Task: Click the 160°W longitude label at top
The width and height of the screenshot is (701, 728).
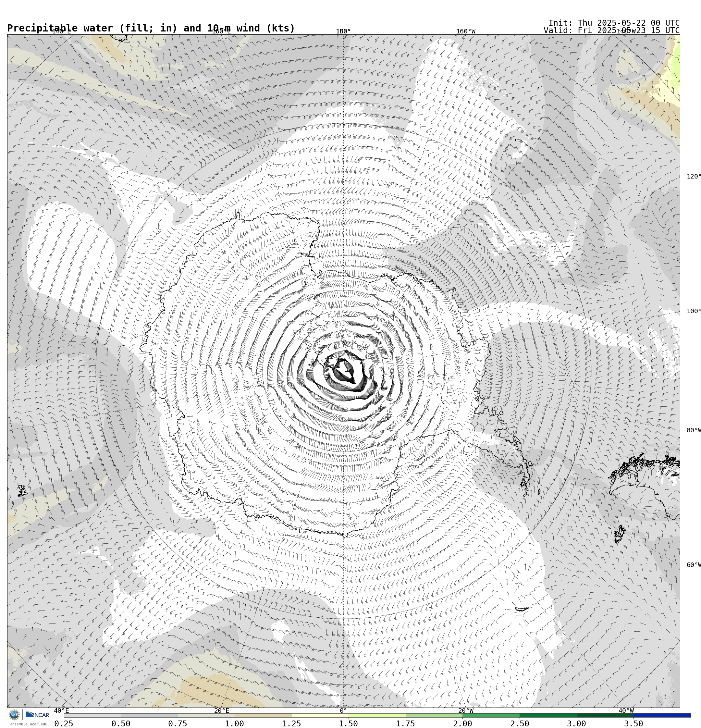Action: click(x=466, y=31)
